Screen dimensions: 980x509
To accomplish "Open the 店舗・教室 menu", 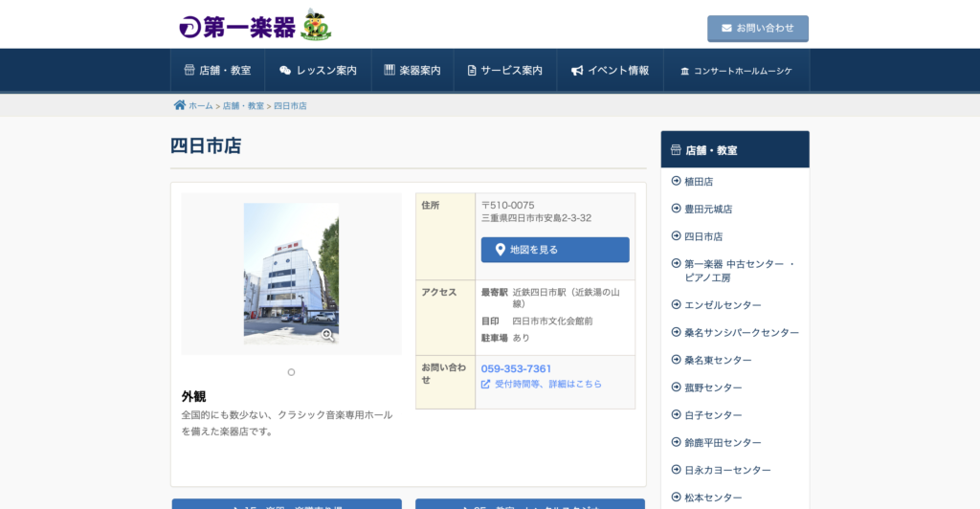I will click(x=217, y=71).
